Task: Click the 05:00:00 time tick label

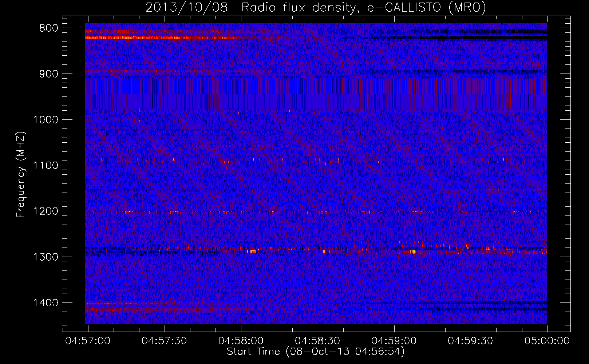Action: [x=547, y=341]
